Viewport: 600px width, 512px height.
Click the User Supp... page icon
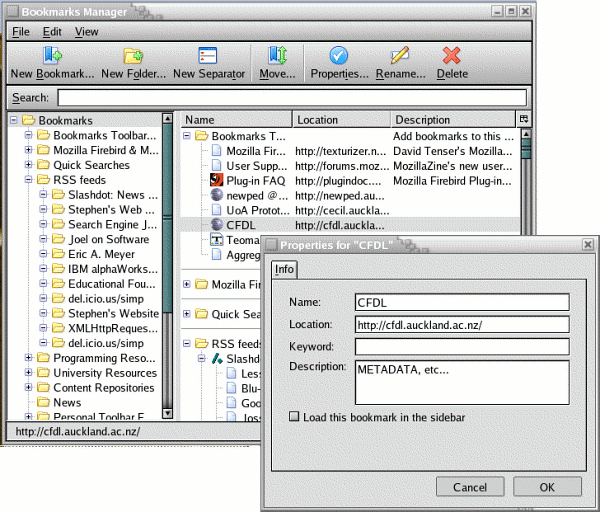[217, 165]
